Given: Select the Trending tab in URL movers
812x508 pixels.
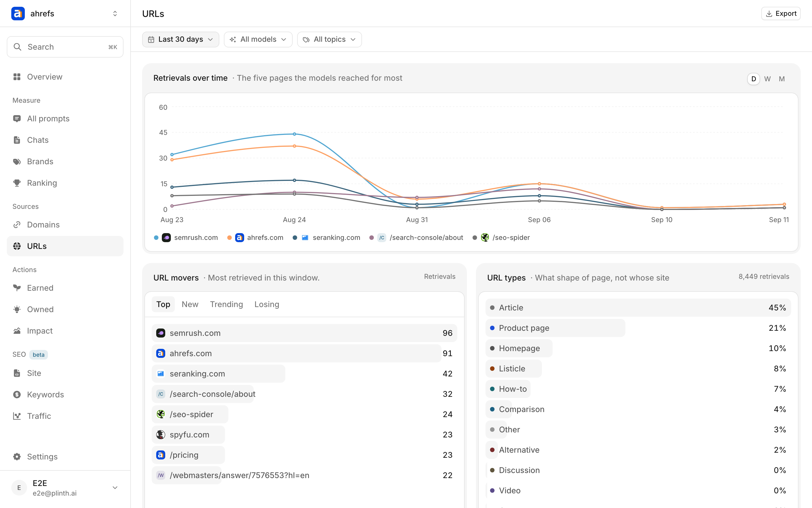Looking at the screenshot, I should coord(226,305).
